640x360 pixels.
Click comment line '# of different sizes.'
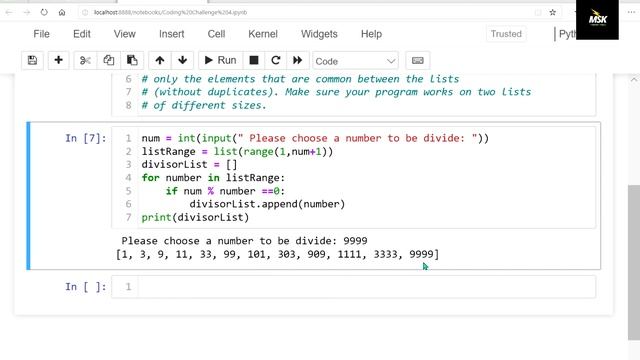[x=204, y=105]
